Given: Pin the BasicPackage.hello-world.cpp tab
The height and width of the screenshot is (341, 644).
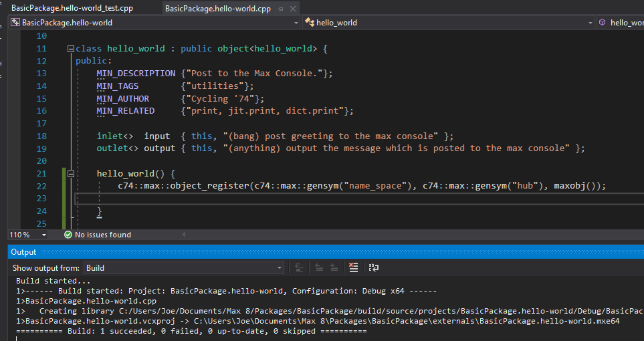Looking at the screenshot, I should (x=280, y=9).
